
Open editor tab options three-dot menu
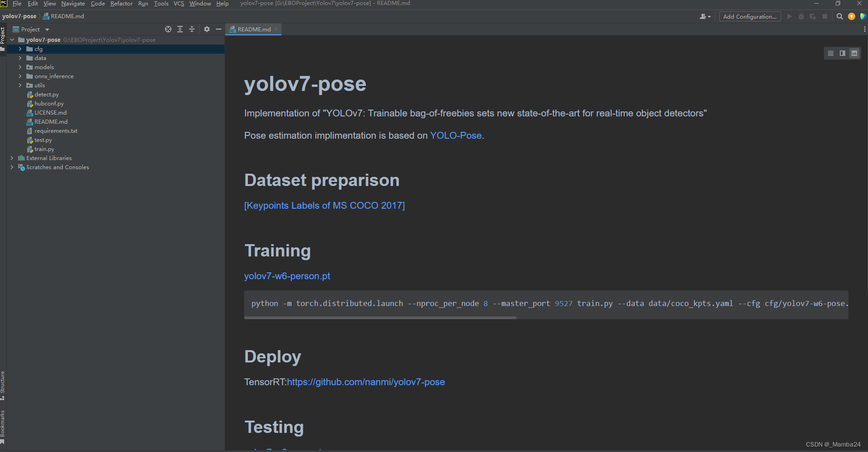pos(864,29)
